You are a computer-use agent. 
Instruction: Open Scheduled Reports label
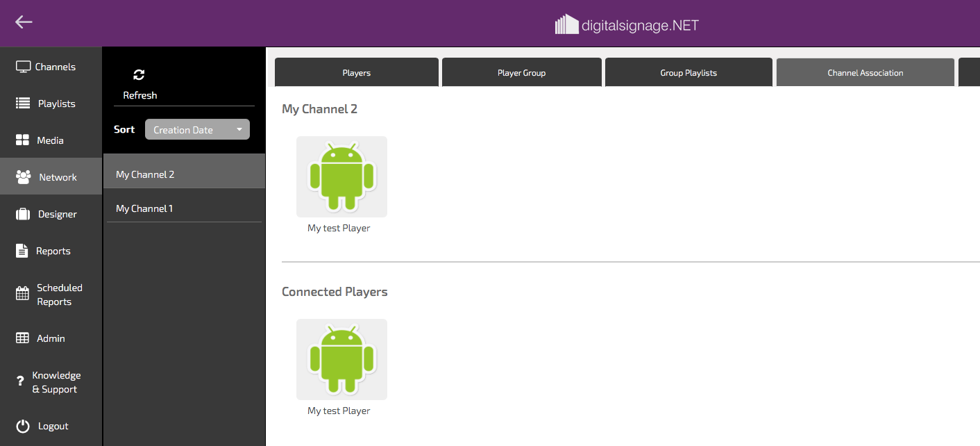click(60, 295)
